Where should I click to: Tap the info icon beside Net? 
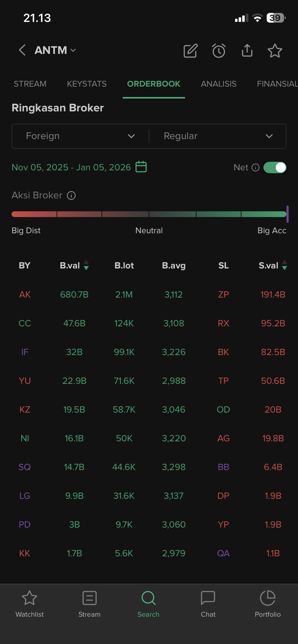pyautogui.click(x=256, y=167)
